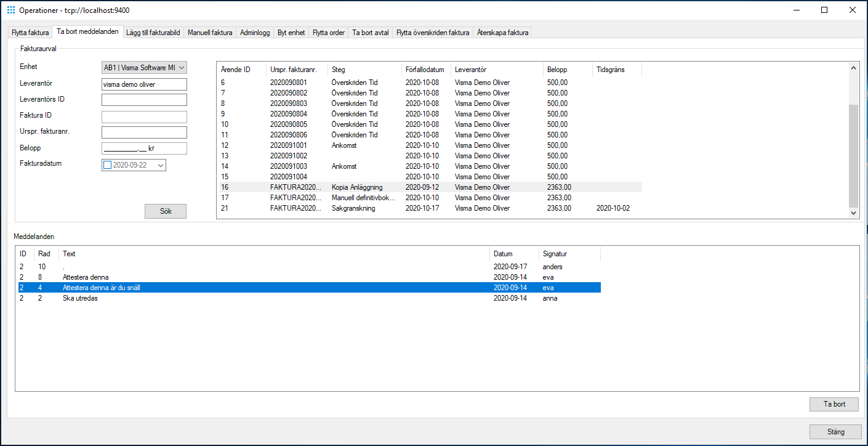Click inside the Leverantör text field
Image resolution: width=868 pixels, height=446 pixels.
(144, 84)
